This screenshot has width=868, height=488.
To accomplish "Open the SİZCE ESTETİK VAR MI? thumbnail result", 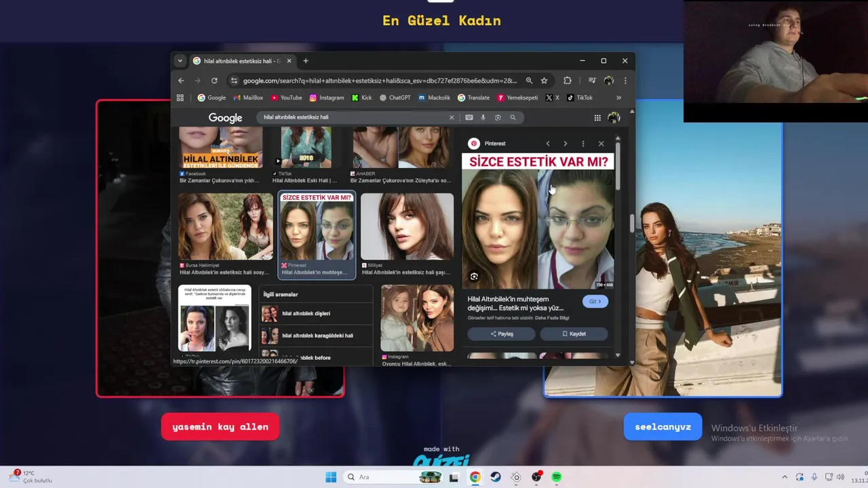I will pyautogui.click(x=317, y=226).
